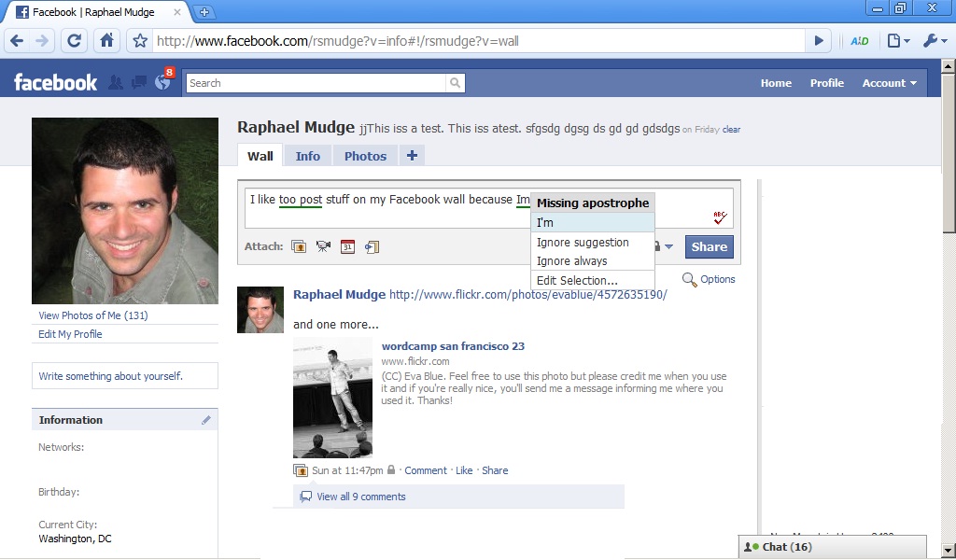This screenshot has width=956, height=560.
Task: Open the browser wrench settings menu
Action: (x=934, y=41)
